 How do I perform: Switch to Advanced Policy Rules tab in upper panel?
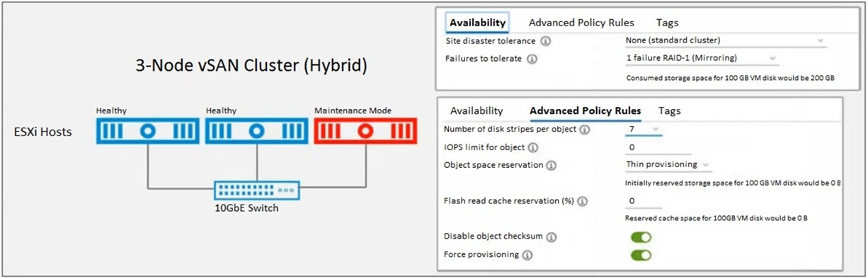click(x=581, y=23)
